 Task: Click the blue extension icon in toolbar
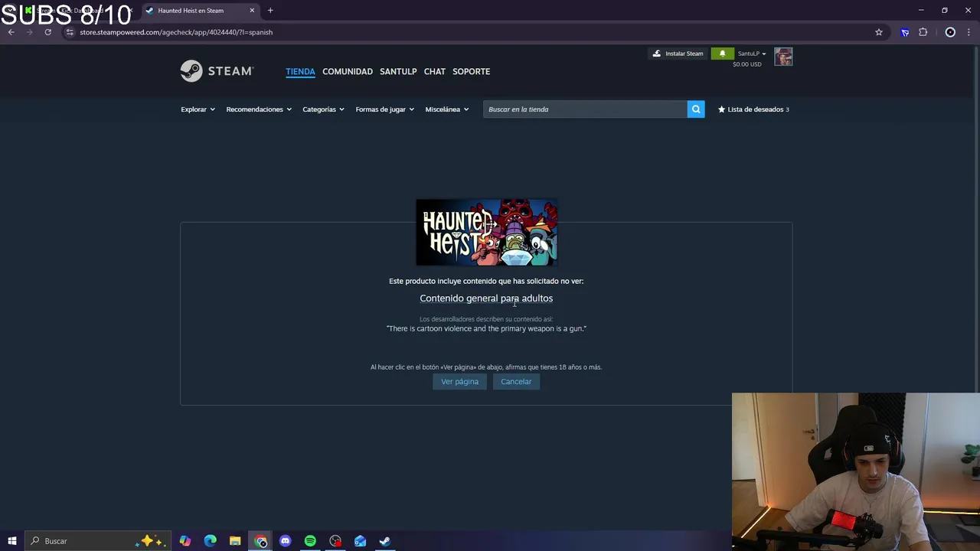905,32
